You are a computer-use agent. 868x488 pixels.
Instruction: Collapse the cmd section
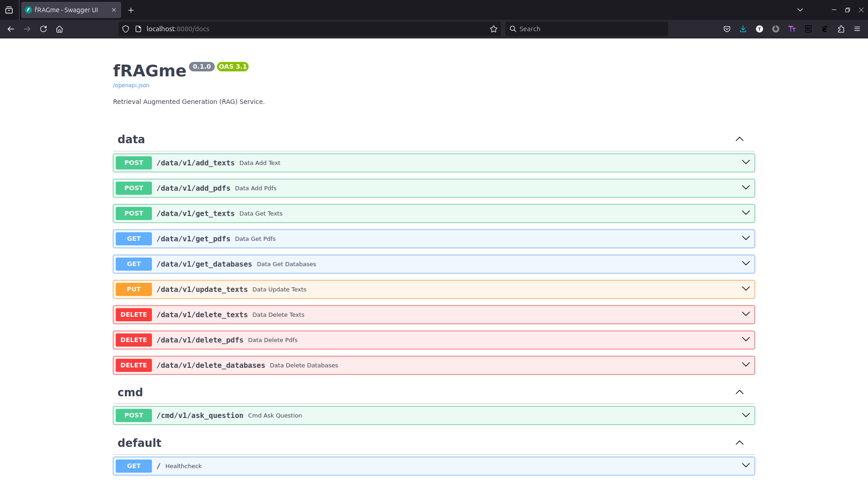741,392
